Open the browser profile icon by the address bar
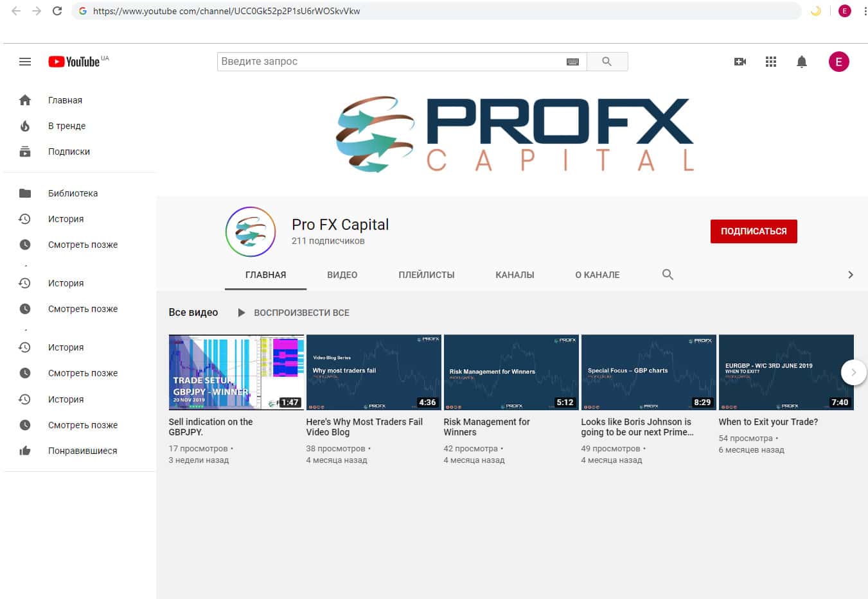This screenshot has width=868, height=599. click(x=844, y=11)
